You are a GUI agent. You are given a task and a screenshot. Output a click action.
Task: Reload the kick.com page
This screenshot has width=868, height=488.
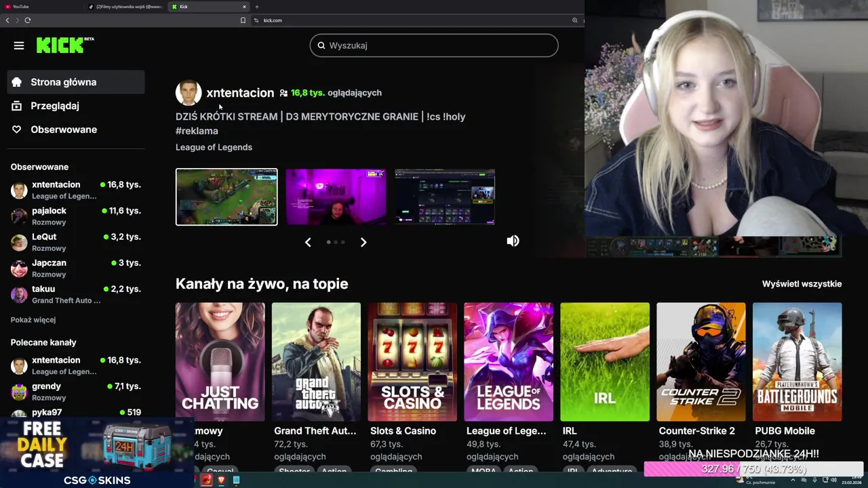(28, 20)
